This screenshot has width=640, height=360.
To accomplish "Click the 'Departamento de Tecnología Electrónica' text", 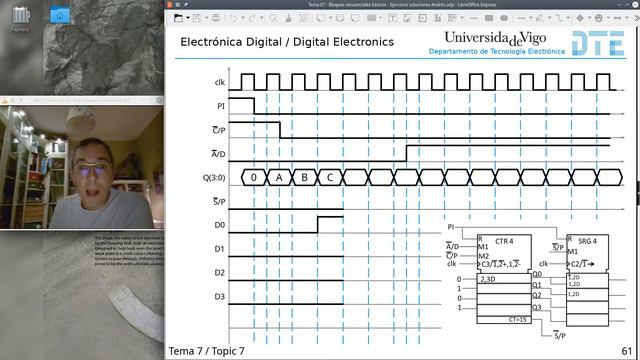I will tap(497, 51).
